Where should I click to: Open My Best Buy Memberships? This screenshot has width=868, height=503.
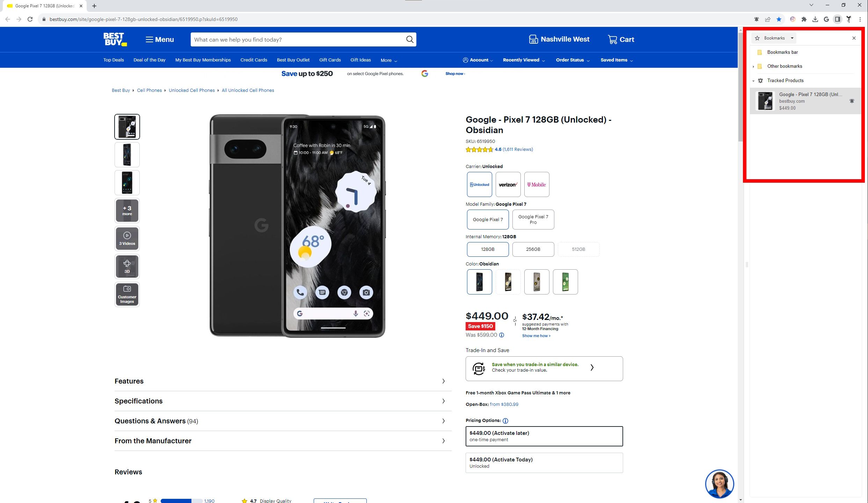pos(203,60)
